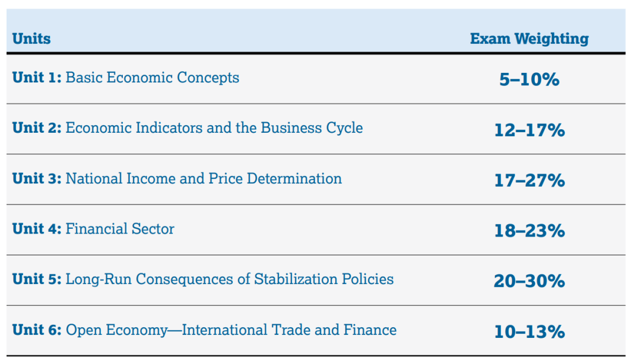The image size is (641, 364).
Task: Click the Exam Weighting column header
Action: [529, 39]
